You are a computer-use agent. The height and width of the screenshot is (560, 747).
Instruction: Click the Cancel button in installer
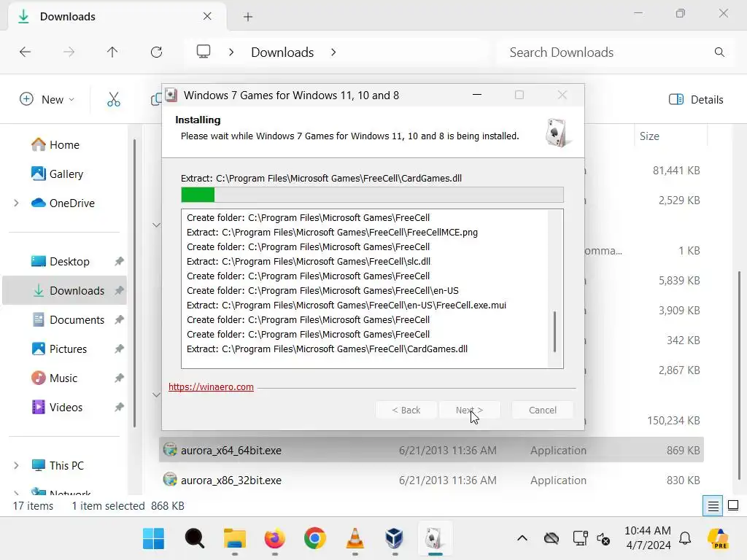(x=542, y=410)
